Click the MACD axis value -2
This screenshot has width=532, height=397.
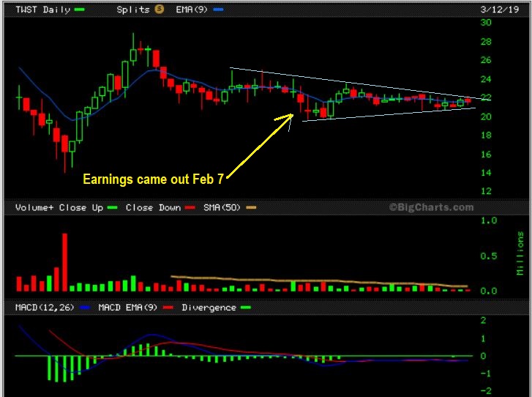coord(484,391)
